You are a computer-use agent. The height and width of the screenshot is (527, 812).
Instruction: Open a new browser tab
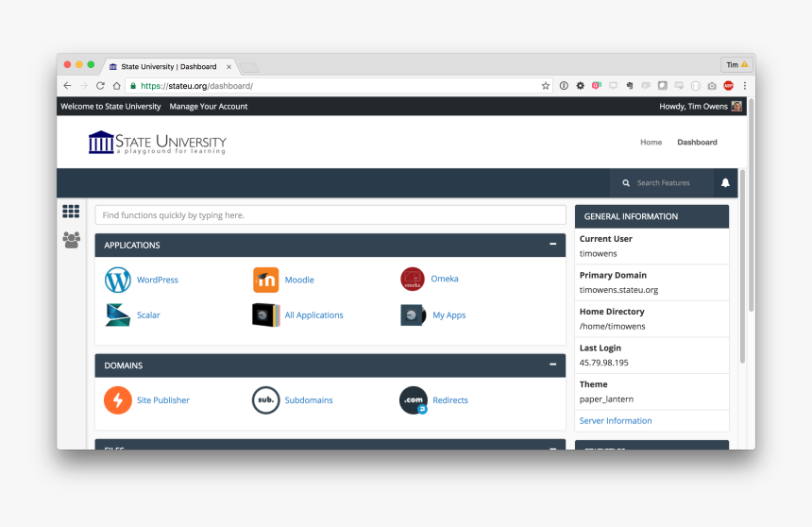[249, 67]
